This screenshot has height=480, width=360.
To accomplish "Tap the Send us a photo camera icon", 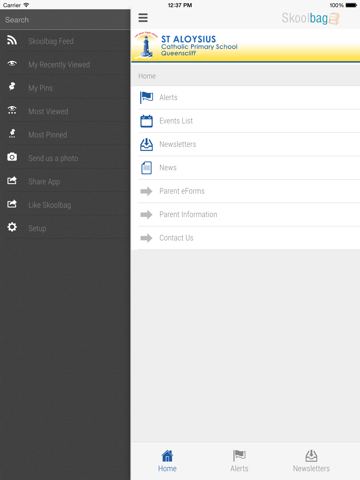I will [12, 157].
